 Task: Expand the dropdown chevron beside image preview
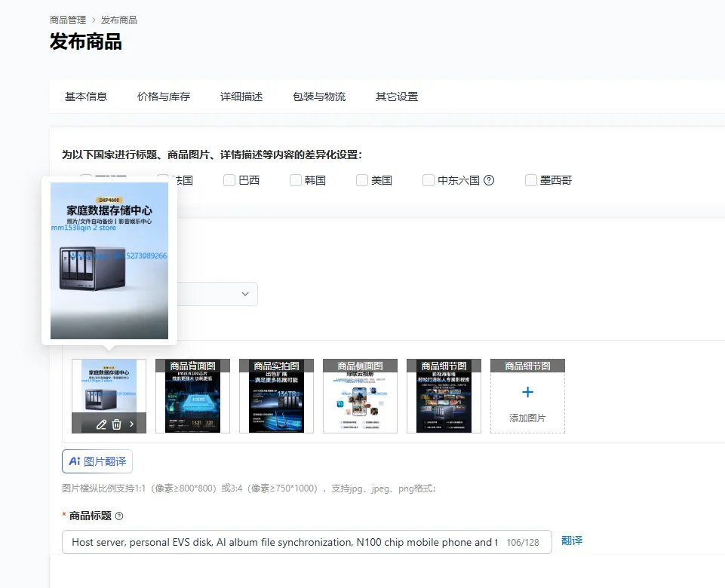coord(245,294)
